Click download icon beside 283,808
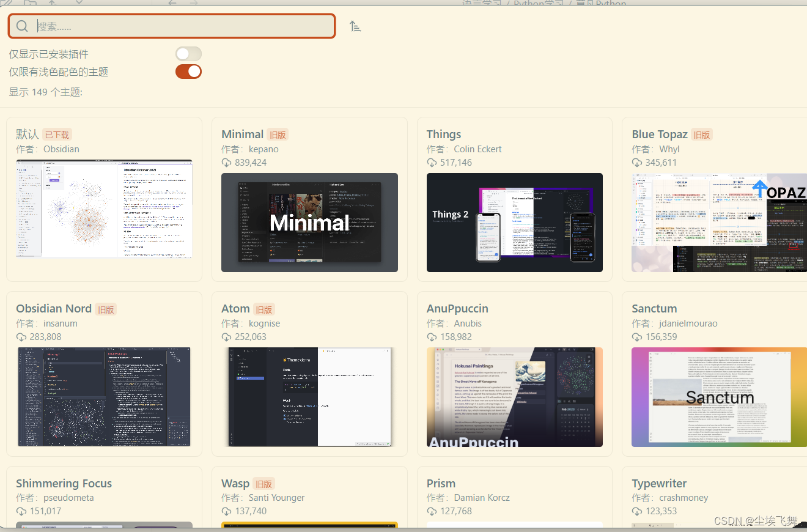The image size is (807, 532). tap(21, 337)
